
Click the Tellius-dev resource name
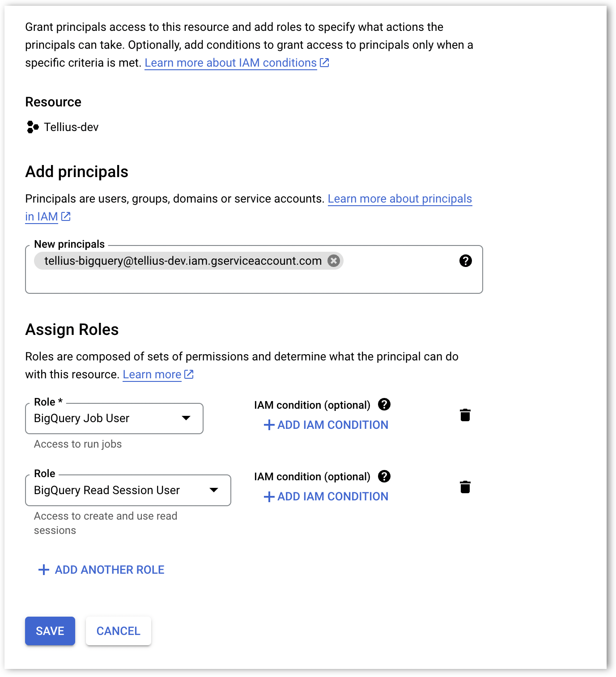click(x=71, y=127)
